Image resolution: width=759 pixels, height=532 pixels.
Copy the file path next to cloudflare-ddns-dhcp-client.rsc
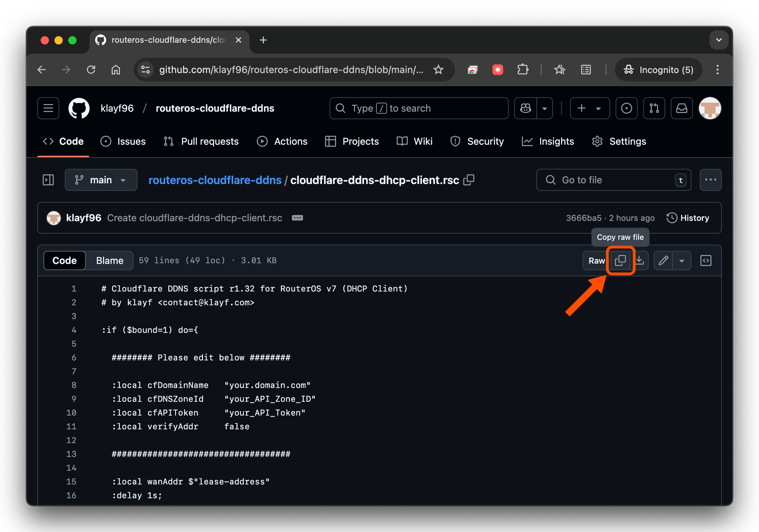[x=469, y=180]
